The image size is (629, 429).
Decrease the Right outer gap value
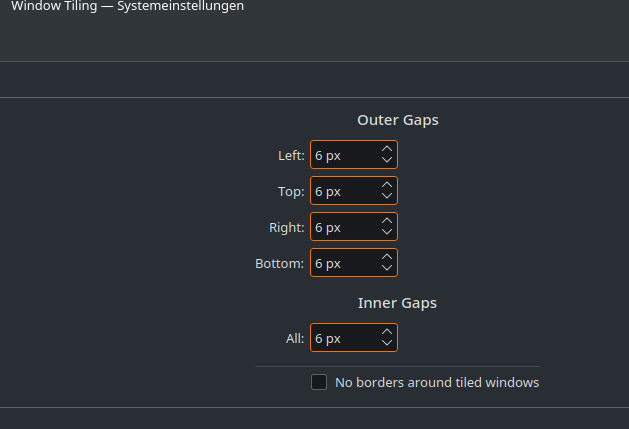click(x=387, y=232)
